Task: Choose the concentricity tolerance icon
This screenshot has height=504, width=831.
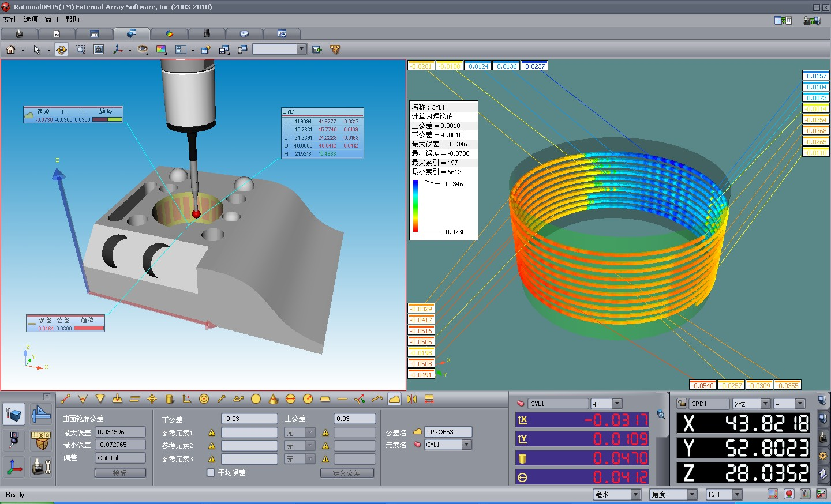Action: (x=204, y=399)
